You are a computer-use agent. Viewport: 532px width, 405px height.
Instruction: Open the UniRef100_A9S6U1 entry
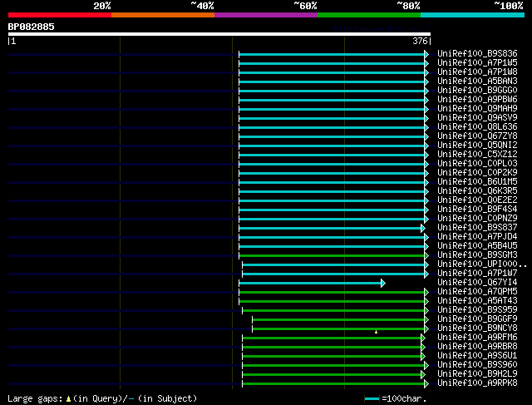click(x=477, y=356)
